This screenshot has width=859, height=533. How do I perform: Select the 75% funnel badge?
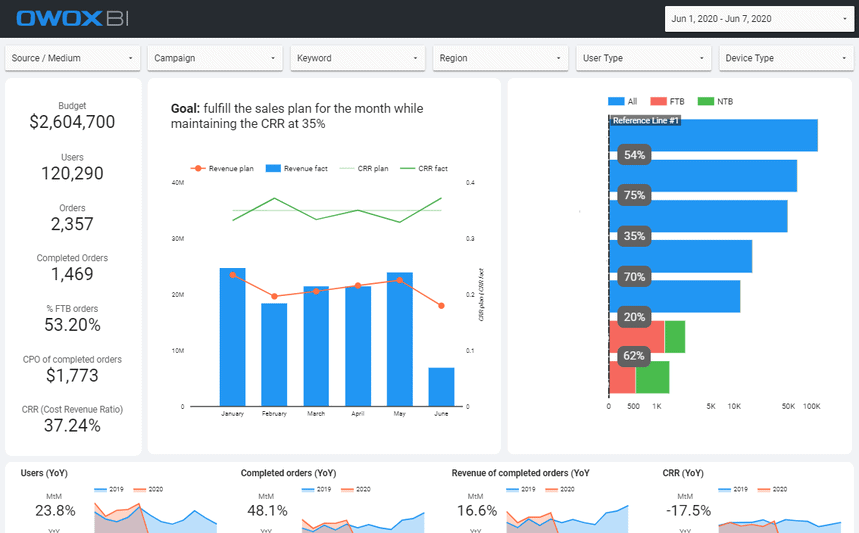[634, 195]
